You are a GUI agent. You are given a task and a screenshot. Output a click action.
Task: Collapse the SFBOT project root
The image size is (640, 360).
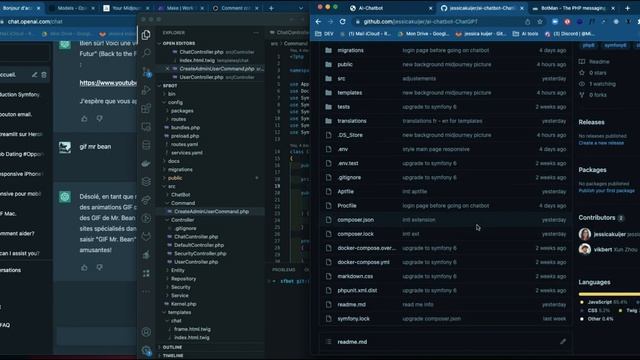169,86
